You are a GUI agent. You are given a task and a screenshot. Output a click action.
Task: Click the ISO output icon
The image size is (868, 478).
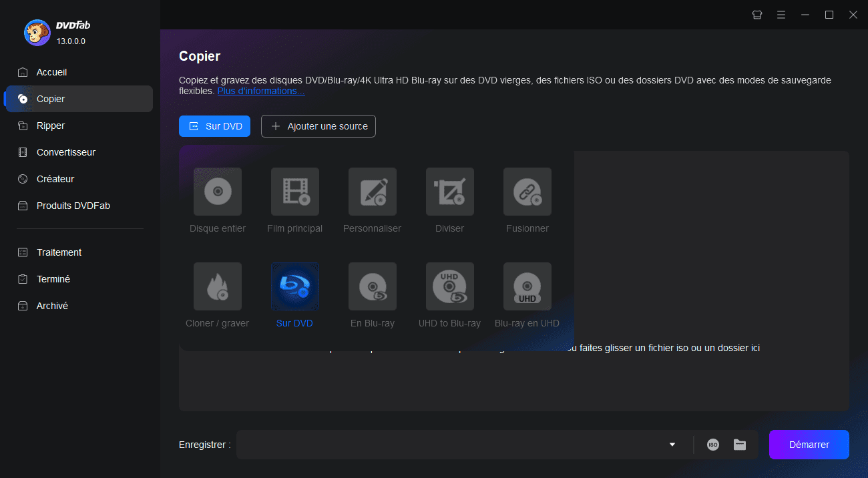(713, 445)
